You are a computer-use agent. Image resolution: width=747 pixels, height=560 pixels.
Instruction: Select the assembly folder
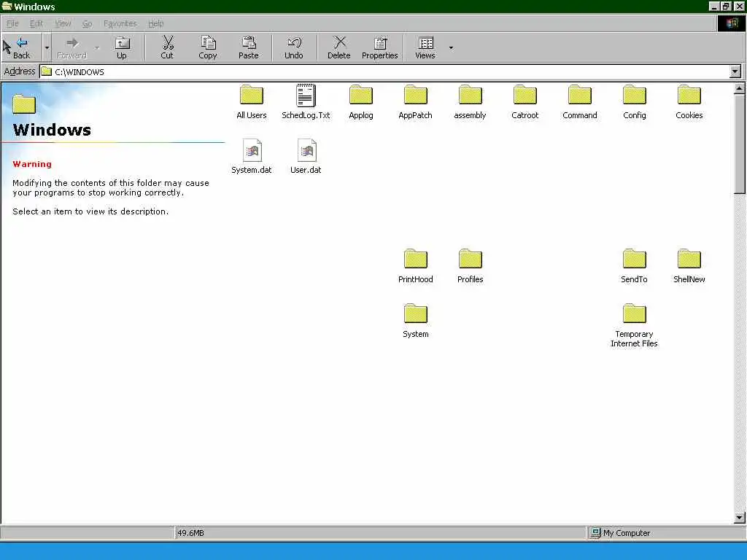point(471,102)
